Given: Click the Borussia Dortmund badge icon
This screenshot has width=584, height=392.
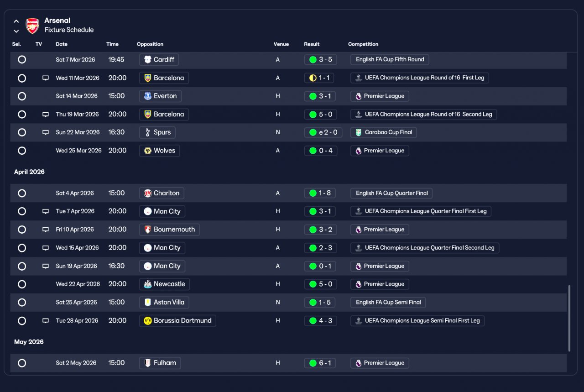Looking at the screenshot, I should click(148, 321).
